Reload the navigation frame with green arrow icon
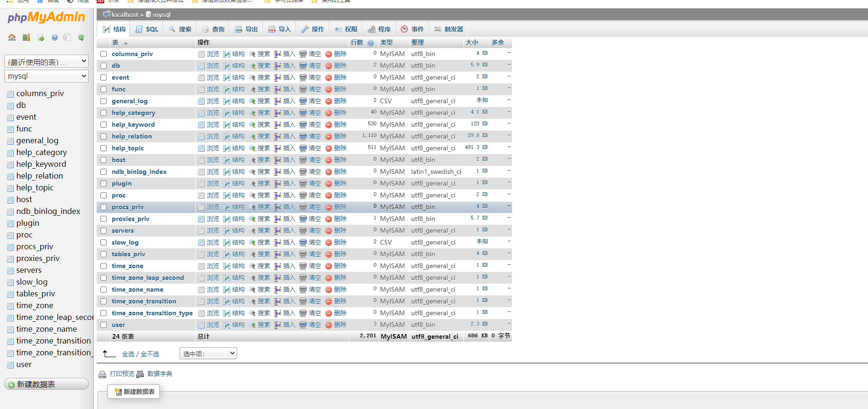This screenshot has height=409, width=868. click(81, 37)
